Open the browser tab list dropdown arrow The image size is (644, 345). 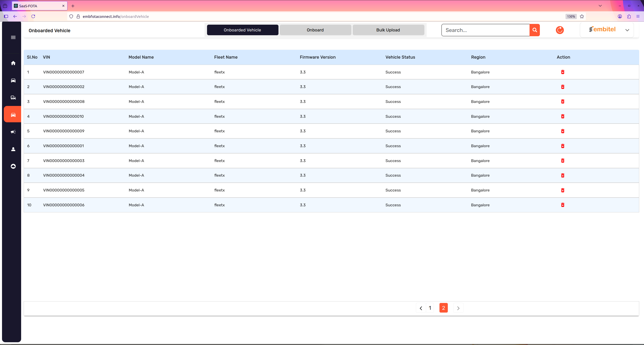[x=600, y=6]
